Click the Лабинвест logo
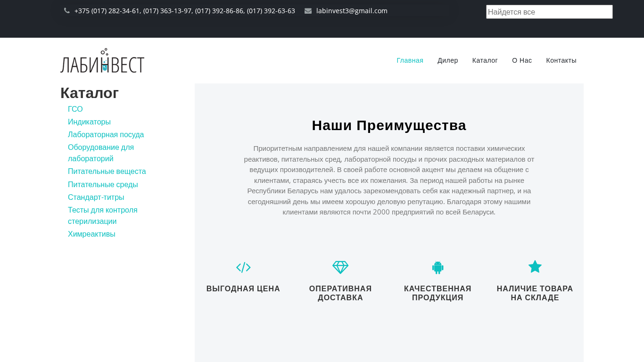 pyautogui.click(x=102, y=60)
